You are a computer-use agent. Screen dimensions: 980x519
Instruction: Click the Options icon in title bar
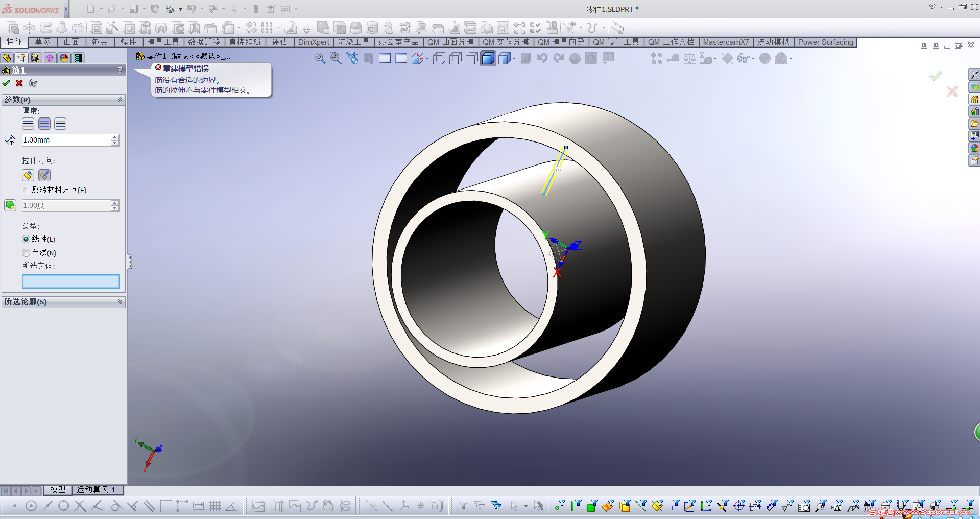pyautogui.click(x=285, y=9)
